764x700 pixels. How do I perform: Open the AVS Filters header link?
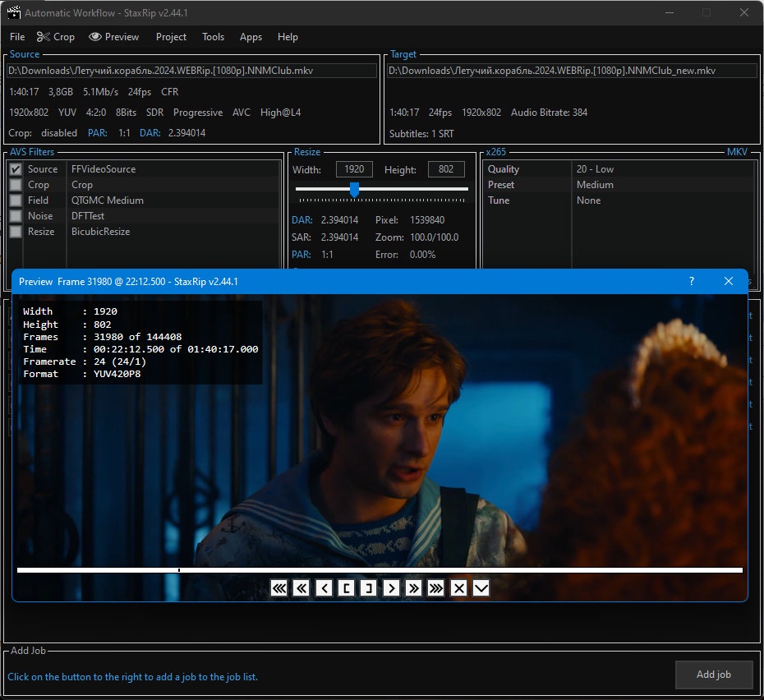tap(32, 152)
